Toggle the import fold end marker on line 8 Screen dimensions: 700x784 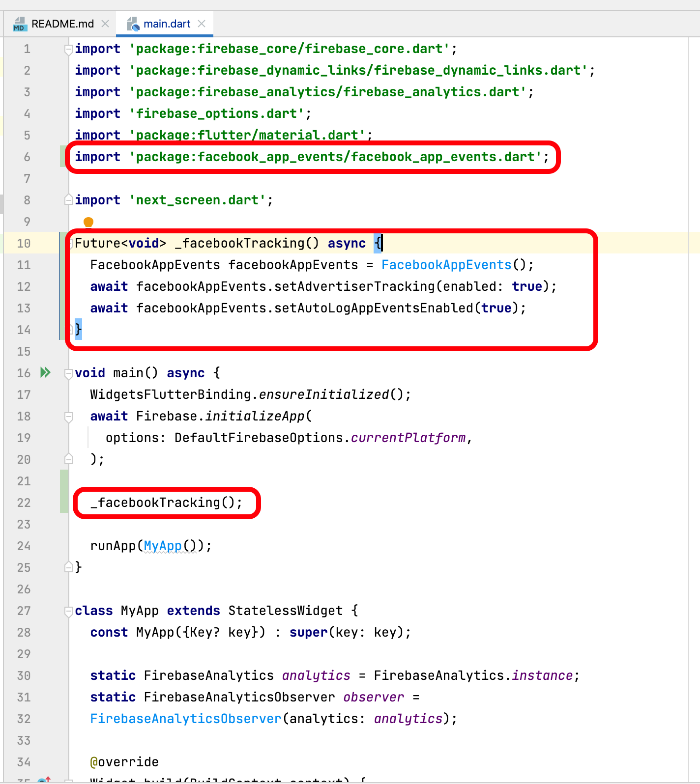69,200
